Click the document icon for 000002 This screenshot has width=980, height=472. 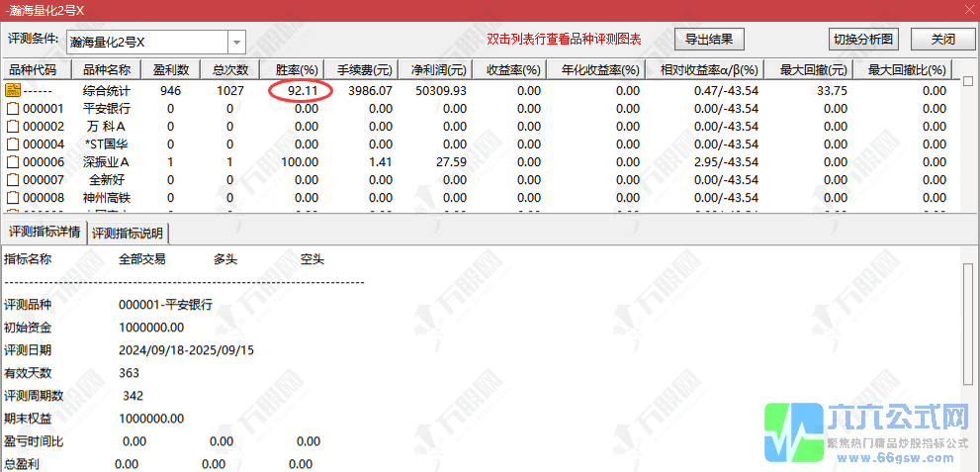tap(13, 127)
